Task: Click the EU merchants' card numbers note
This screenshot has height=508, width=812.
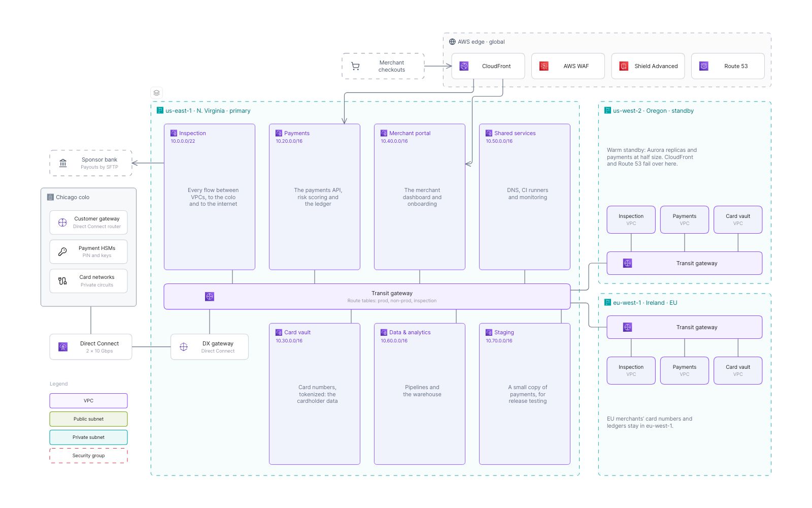Action: click(650, 422)
